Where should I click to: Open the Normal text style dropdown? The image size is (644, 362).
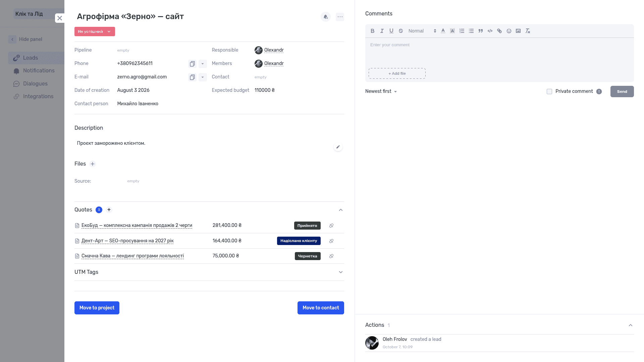tap(422, 31)
